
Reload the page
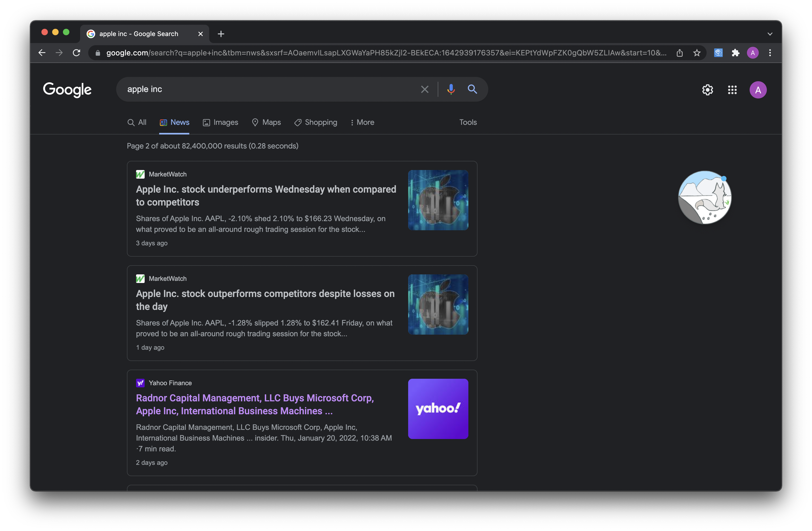coord(76,53)
